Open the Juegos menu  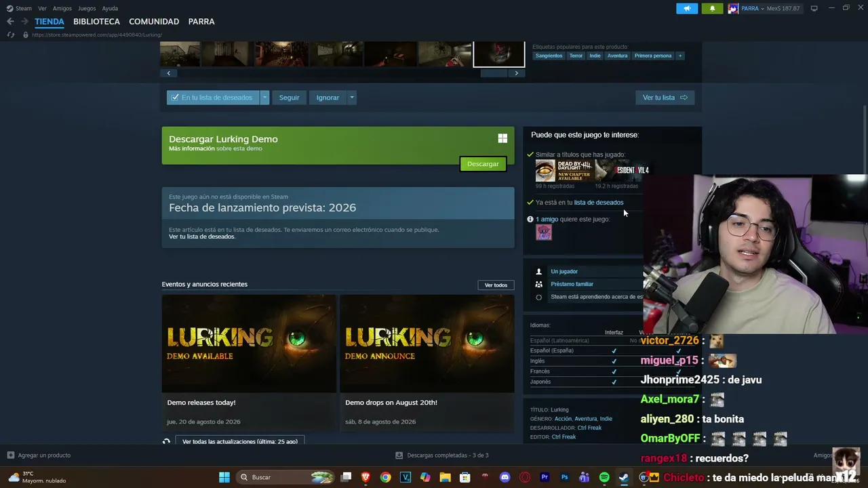click(87, 9)
